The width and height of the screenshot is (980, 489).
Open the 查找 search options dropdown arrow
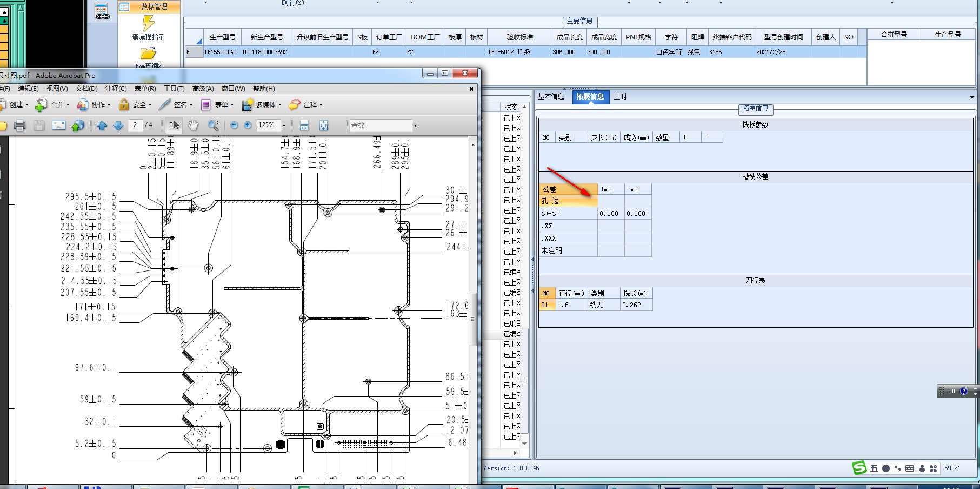click(415, 125)
